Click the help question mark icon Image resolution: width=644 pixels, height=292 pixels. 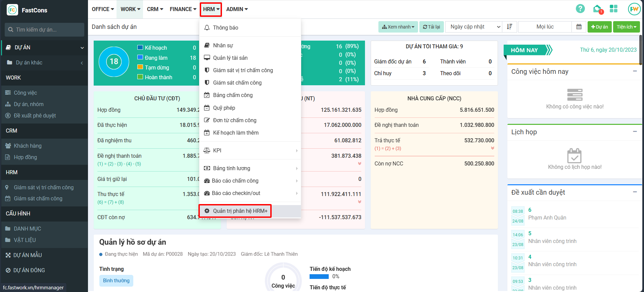[580, 9]
